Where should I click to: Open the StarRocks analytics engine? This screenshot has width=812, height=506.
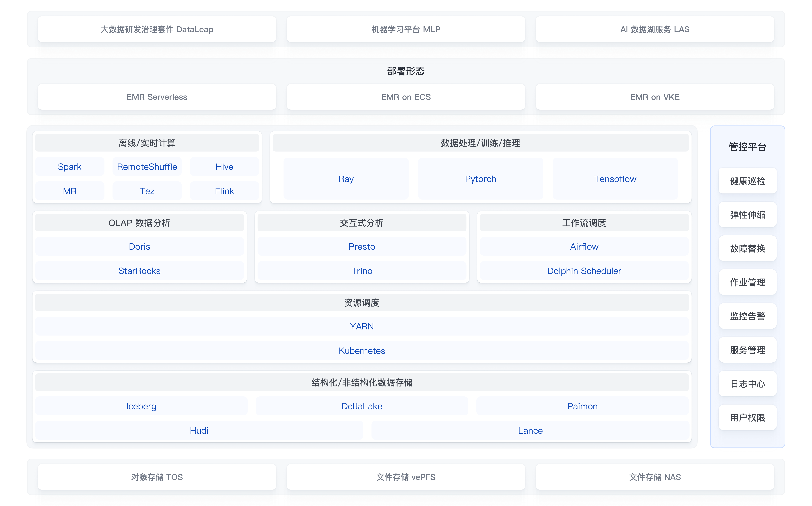pyautogui.click(x=140, y=271)
